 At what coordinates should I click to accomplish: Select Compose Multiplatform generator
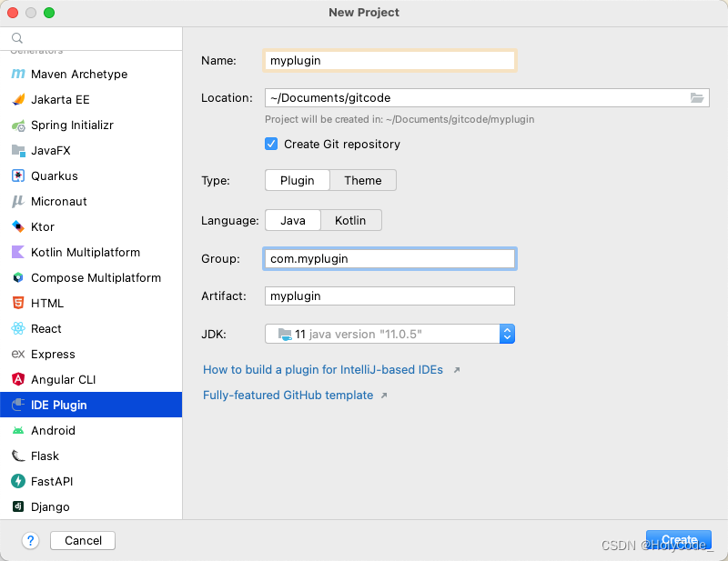point(91,277)
